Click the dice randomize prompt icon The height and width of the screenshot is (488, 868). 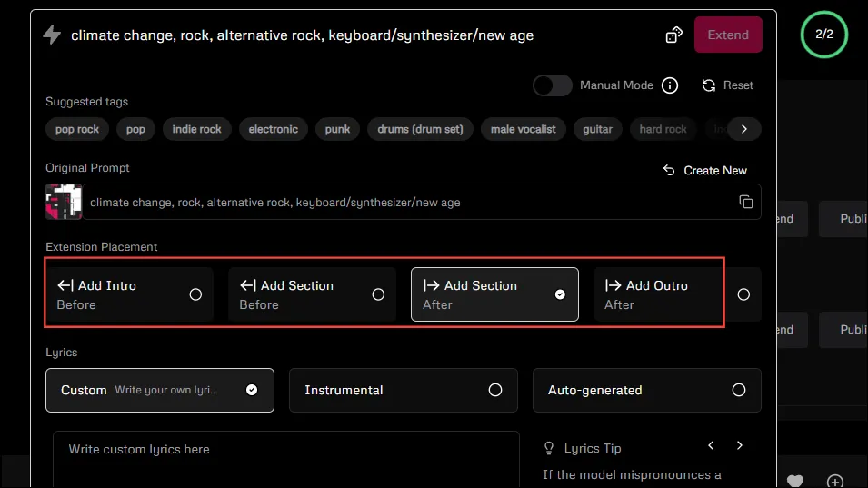point(673,35)
